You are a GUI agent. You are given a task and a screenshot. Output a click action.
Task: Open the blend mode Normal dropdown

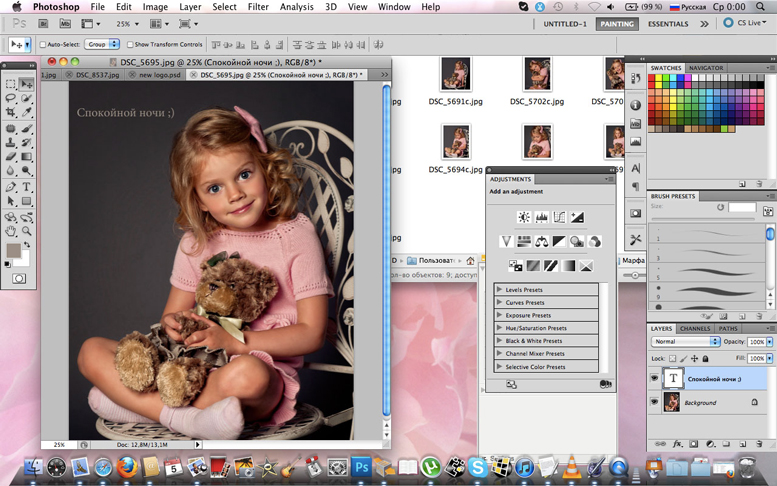pos(685,342)
